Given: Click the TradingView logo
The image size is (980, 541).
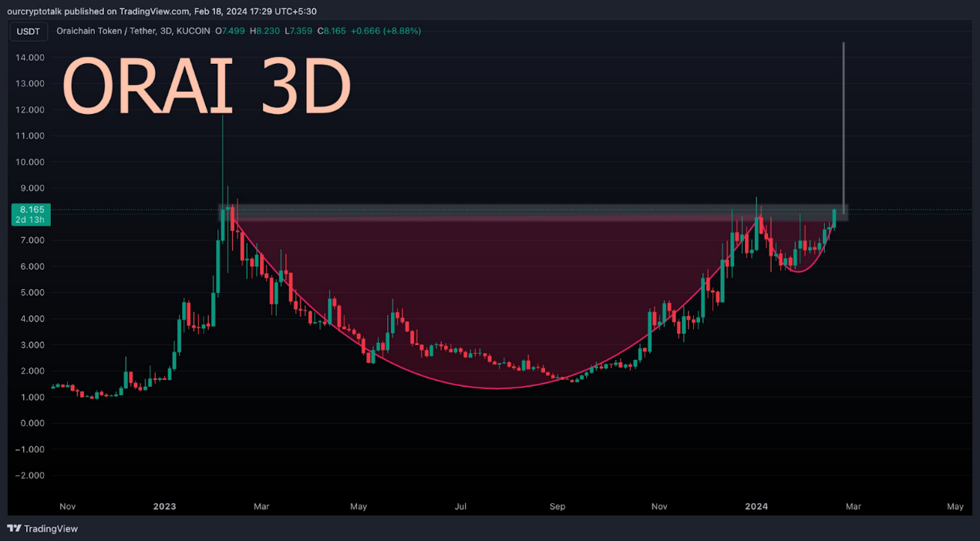Looking at the screenshot, I should pyautogui.click(x=43, y=529).
